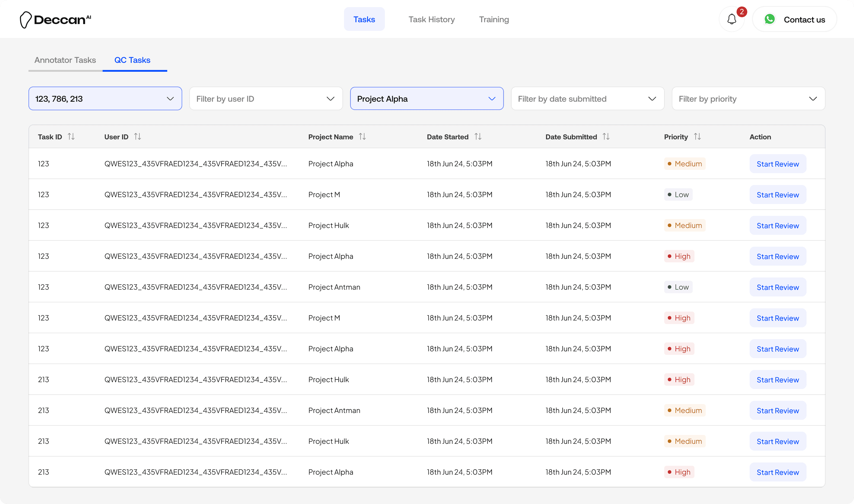Open the Filter by priority dropdown

click(748, 99)
